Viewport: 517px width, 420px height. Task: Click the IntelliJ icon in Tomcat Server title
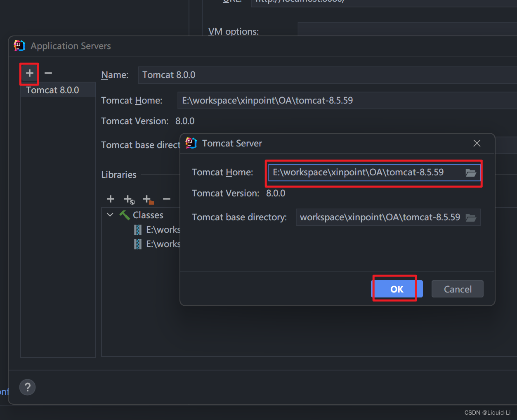click(191, 143)
